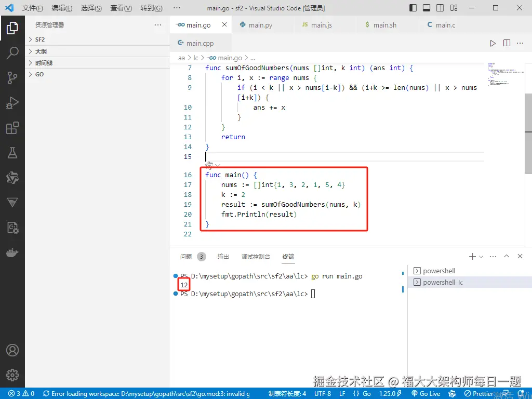Split the editor to the right
This screenshot has width=532, height=399.
click(x=507, y=43)
